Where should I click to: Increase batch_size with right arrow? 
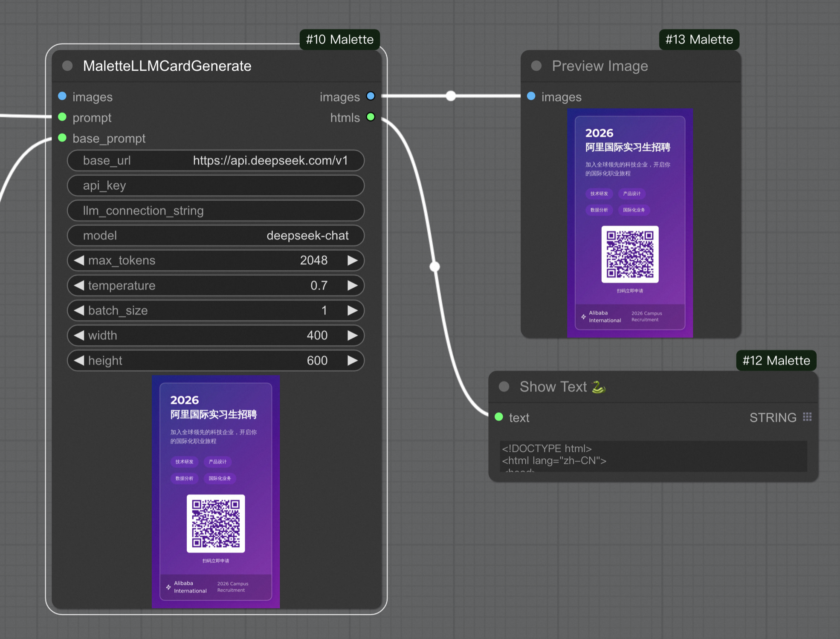coord(353,311)
